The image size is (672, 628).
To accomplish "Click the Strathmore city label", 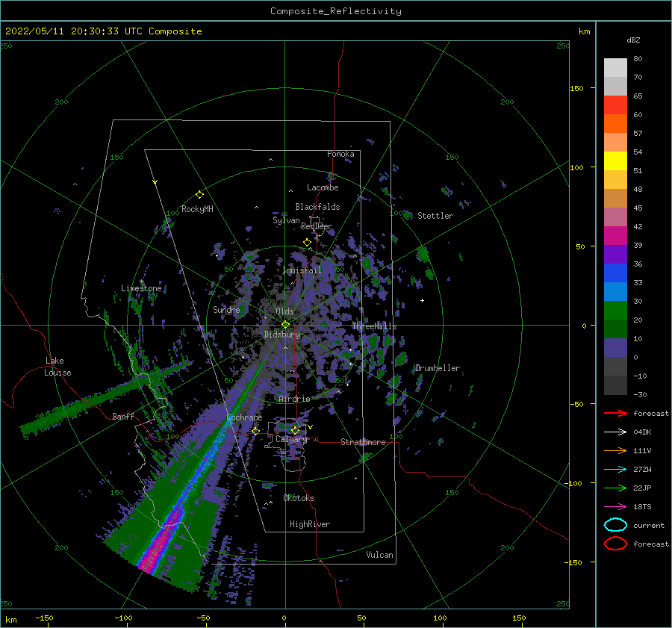I will [x=363, y=442].
